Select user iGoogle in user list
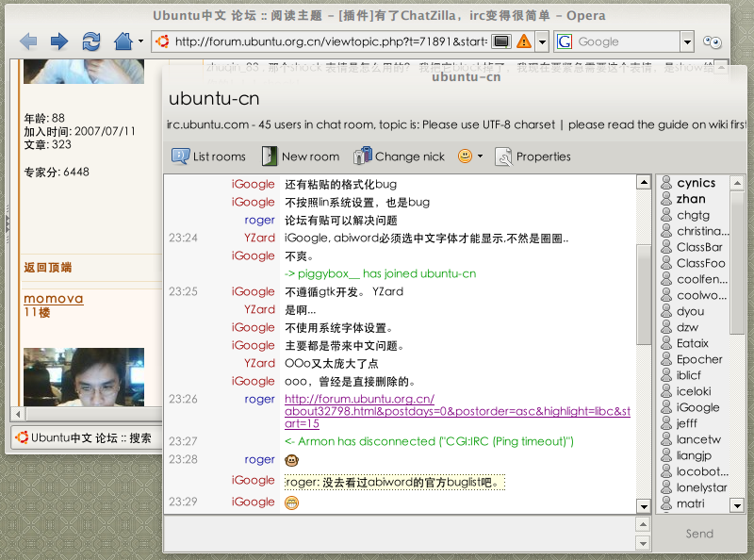Screen dimensions: 754x560 (695, 407)
